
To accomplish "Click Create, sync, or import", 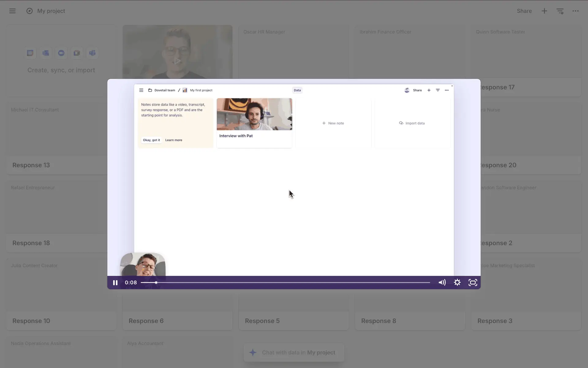I will click(61, 70).
